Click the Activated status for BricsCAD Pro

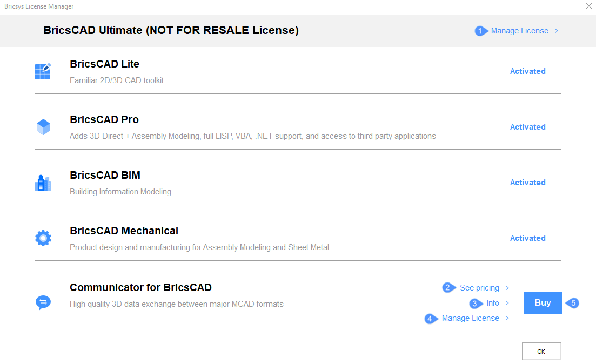pos(527,127)
